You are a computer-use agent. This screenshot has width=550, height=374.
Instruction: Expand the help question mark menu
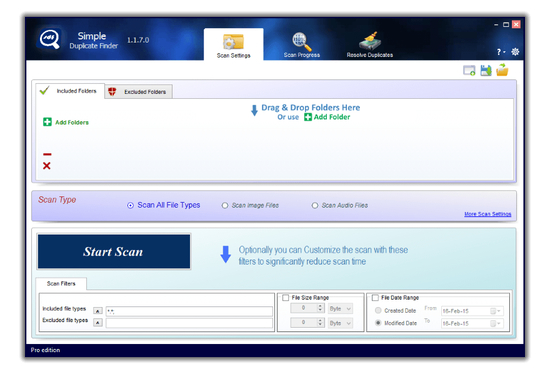[501, 52]
